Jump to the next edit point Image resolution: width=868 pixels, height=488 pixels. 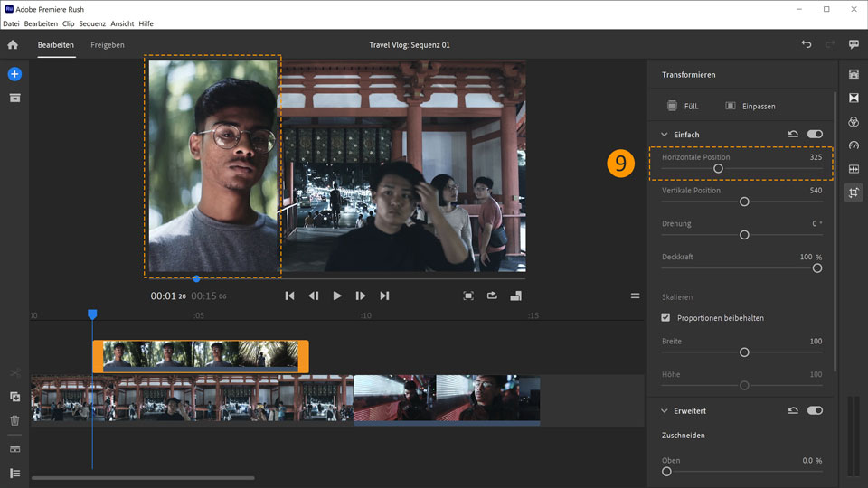[x=384, y=296]
